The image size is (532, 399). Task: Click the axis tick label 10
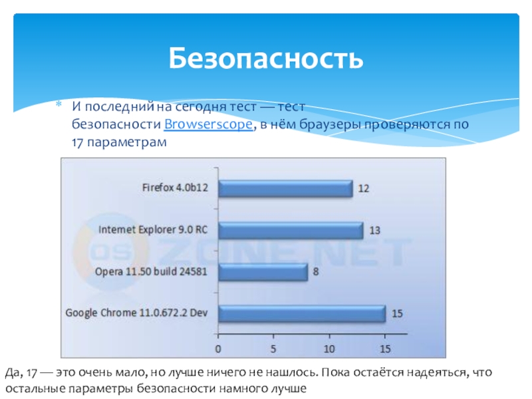point(329,348)
